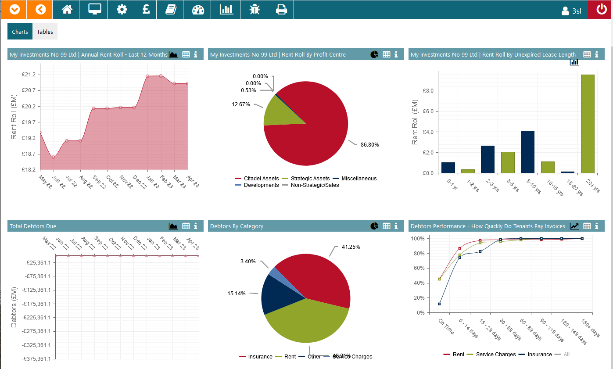Show table view for Annual Rent Roll panel

(x=186, y=54)
